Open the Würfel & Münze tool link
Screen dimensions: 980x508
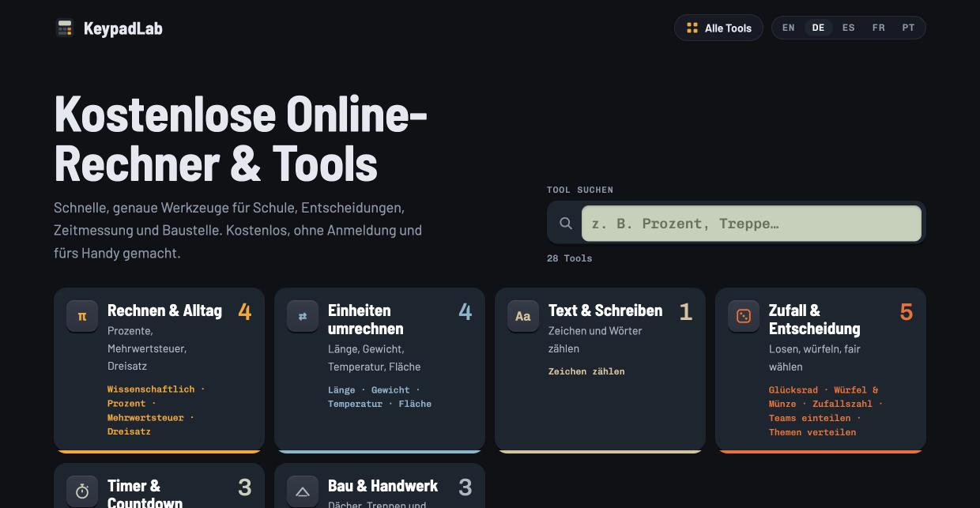tap(824, 397)
